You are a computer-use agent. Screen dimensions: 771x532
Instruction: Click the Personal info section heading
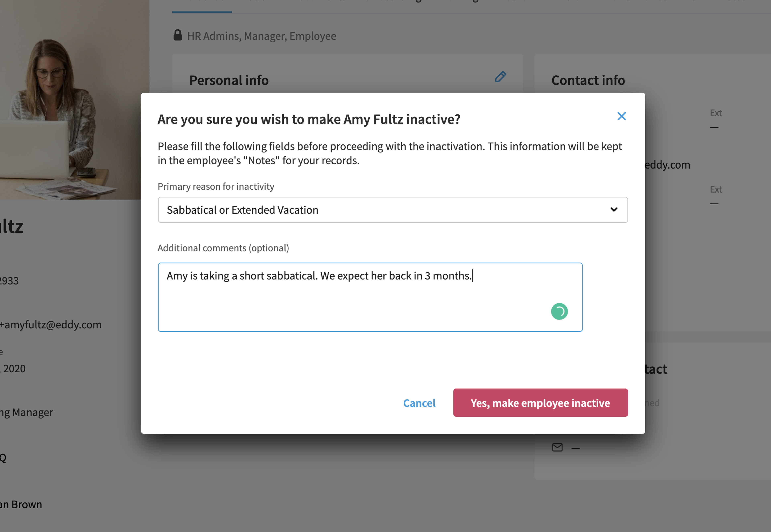pyautogui.click(x=229, y=80)
